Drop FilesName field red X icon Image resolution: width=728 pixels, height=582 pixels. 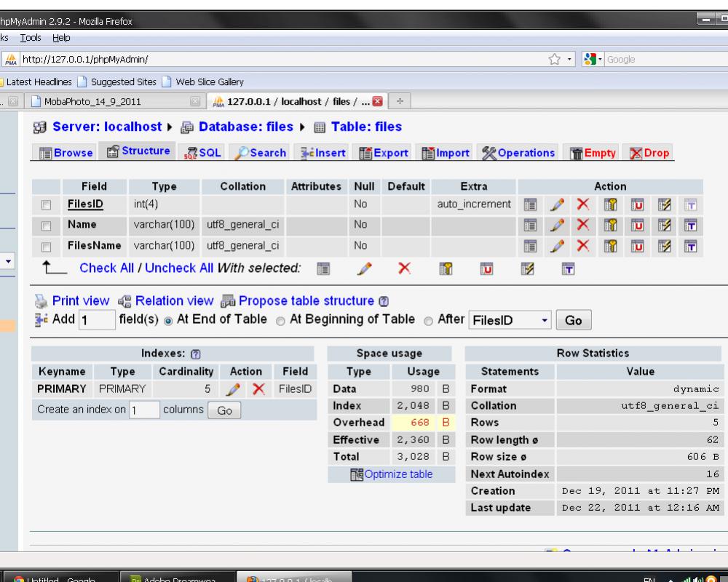(583, 245)
